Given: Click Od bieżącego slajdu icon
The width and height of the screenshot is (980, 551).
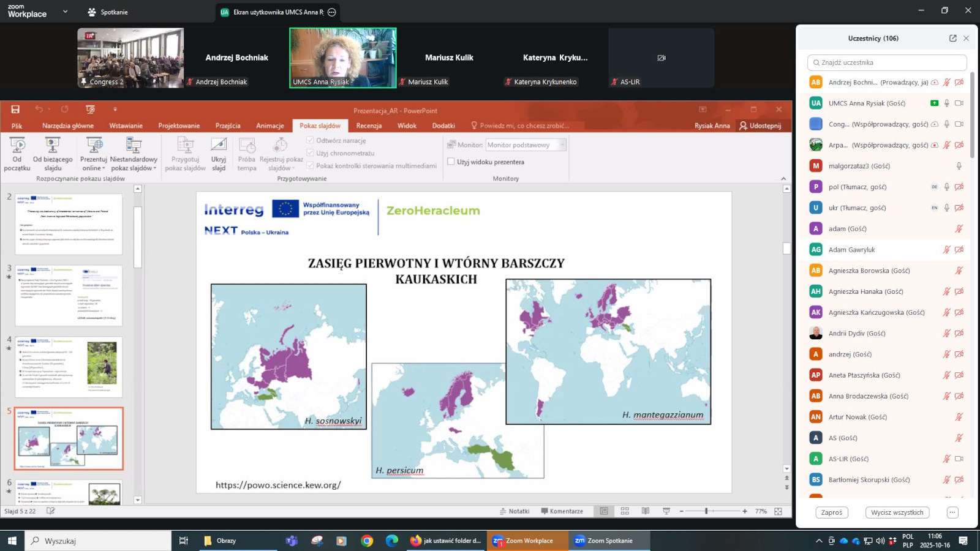Looking at the screenshot, I should (53, 146).
